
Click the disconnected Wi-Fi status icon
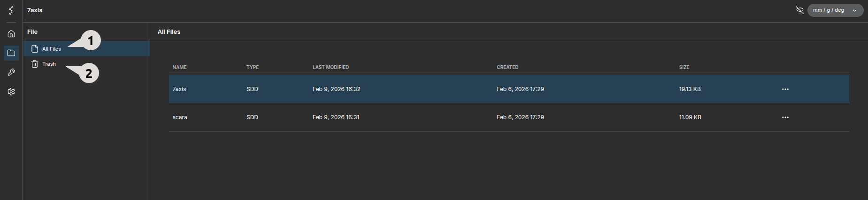(x=799, y=10)
